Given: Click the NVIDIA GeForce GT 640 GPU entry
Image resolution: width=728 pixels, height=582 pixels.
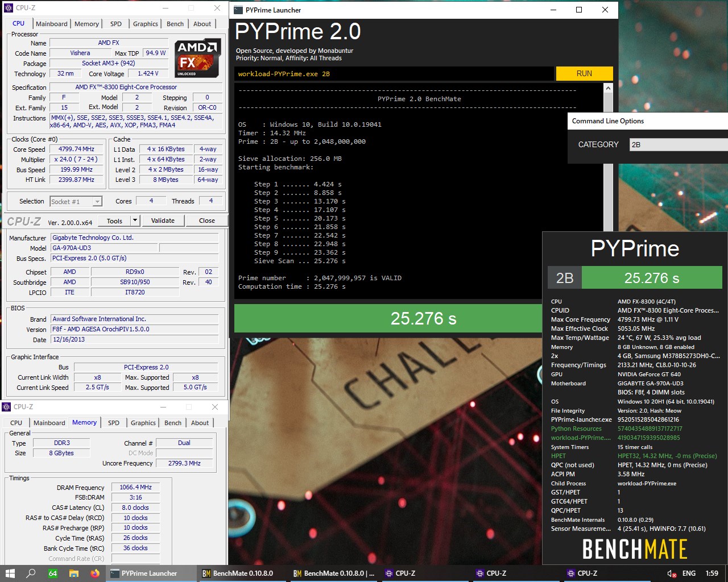Looking at the screenshot, I should pos(649,374).
